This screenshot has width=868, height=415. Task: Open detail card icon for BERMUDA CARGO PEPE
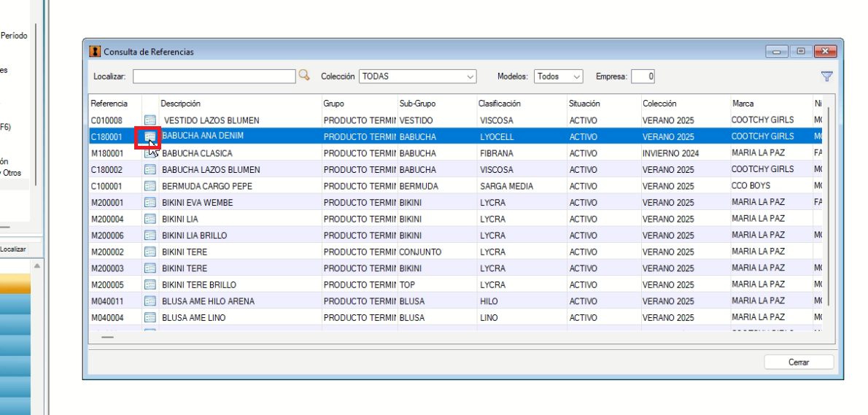tap(150, 186)
